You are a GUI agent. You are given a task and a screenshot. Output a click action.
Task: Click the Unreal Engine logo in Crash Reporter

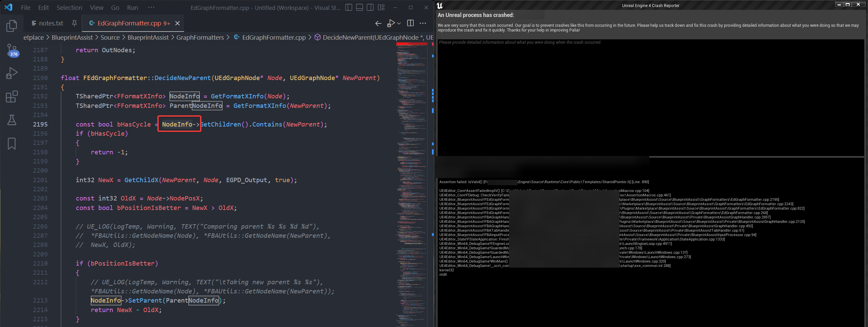[440, 5]
